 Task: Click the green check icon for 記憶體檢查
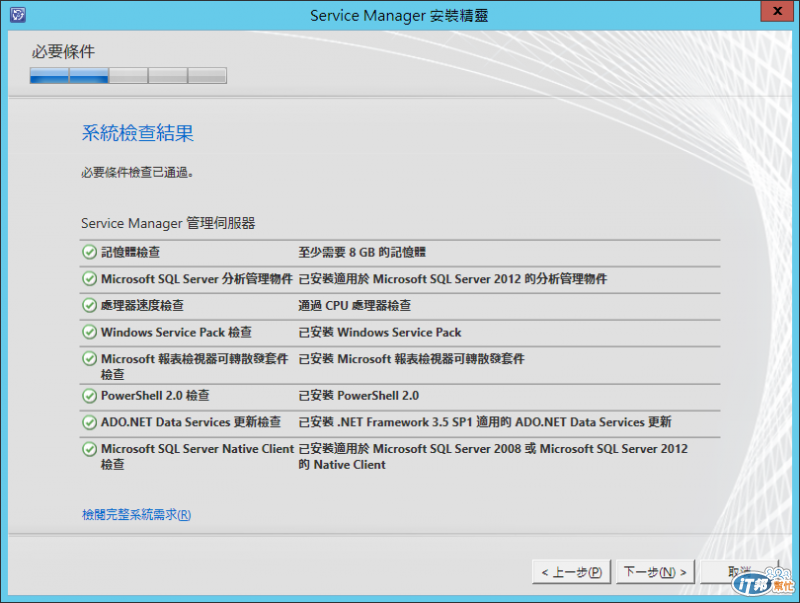[89, 252]
